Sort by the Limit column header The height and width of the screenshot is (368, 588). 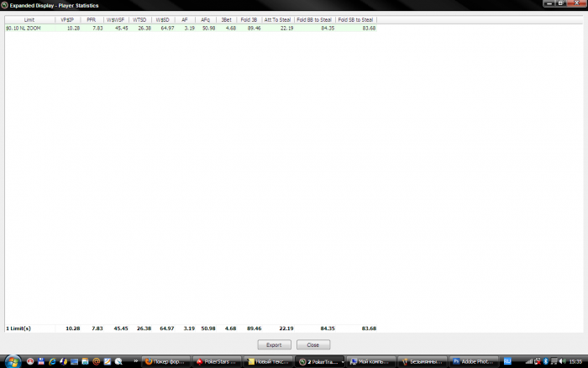(29, 20)
